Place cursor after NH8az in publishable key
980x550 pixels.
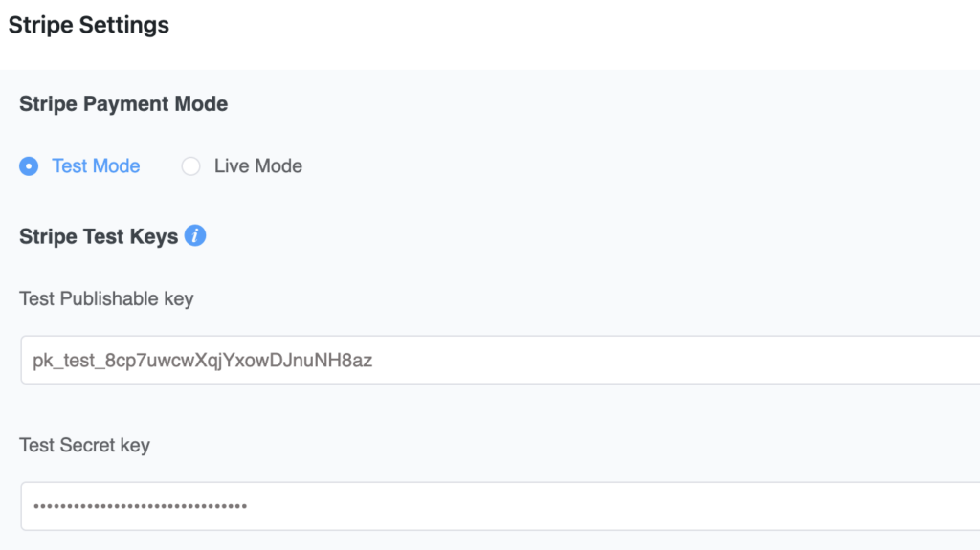click(374, 361)
